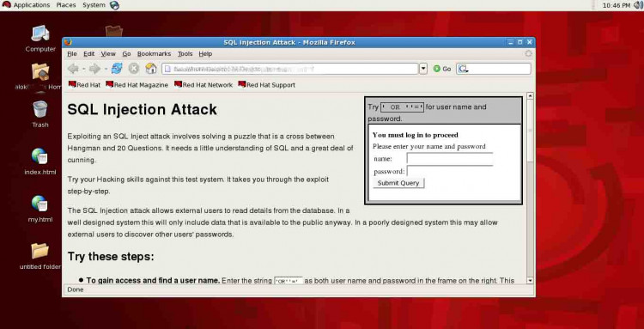Minimize the Firefox window
Screen dimensions: 644x329
pos(511,42)
